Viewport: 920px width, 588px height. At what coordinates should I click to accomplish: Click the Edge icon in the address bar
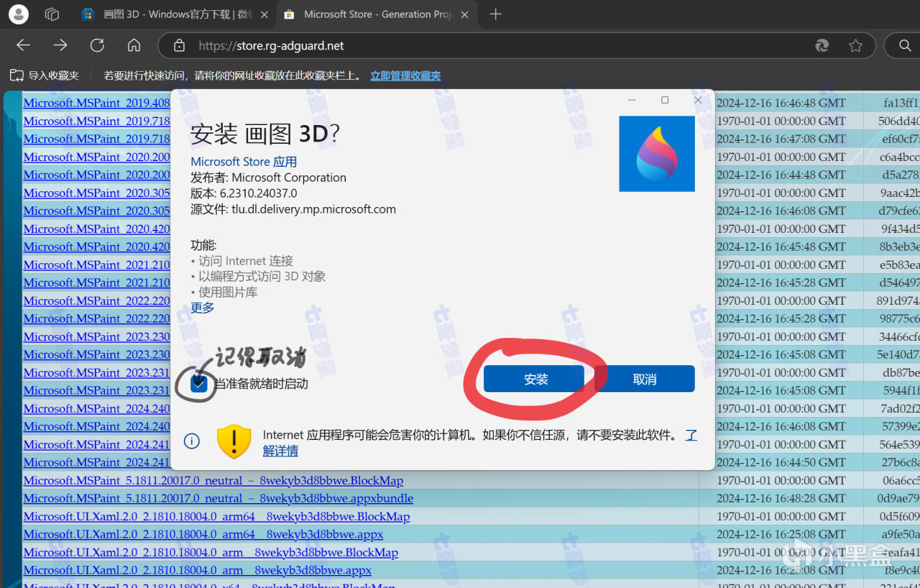822,46
